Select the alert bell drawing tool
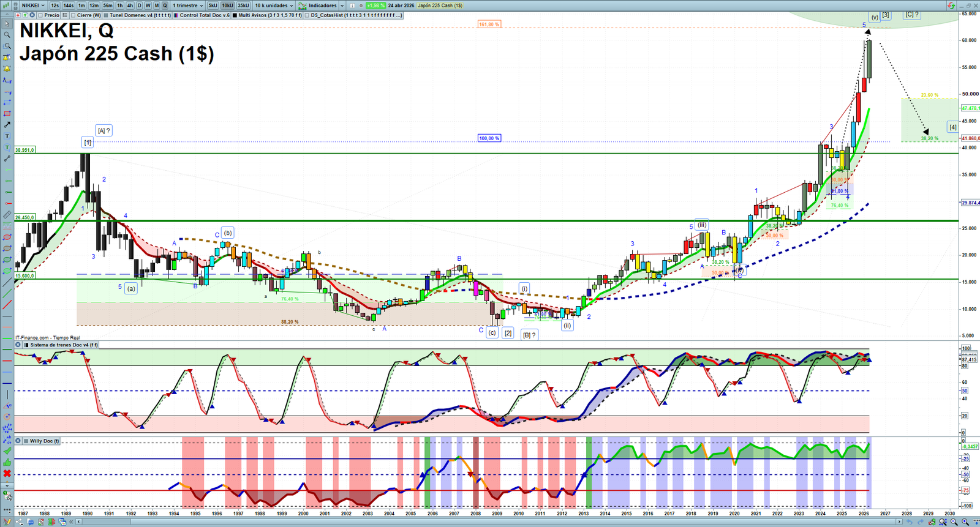980x527 pixels. pyautogui.click(x=7, y=69)
